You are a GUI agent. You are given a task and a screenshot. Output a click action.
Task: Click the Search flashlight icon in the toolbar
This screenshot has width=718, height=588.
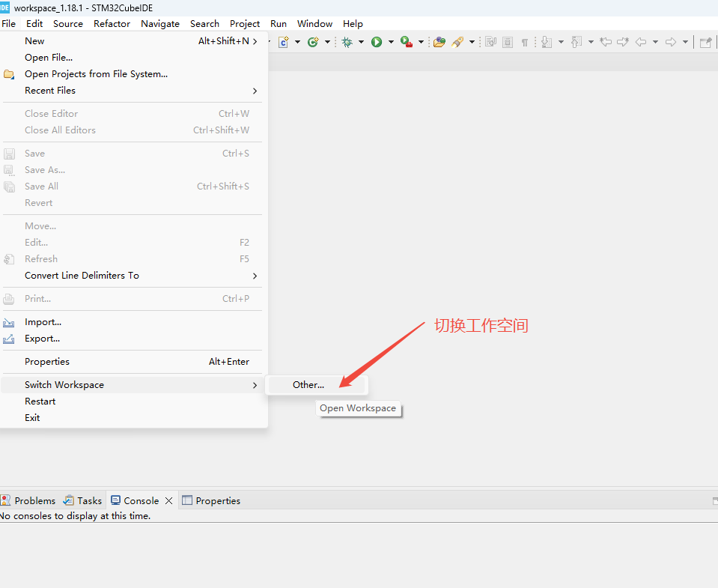click(x=457, y=42)
